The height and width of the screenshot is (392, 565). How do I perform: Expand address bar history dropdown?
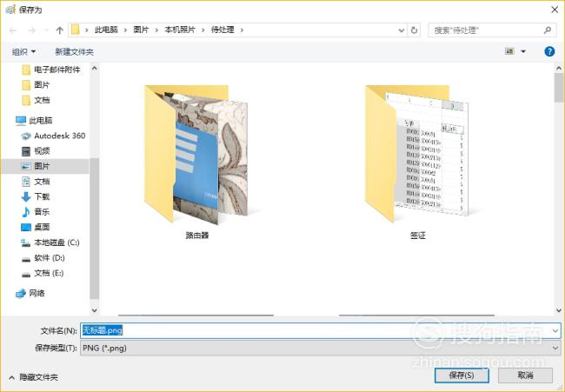pos(401,30)
